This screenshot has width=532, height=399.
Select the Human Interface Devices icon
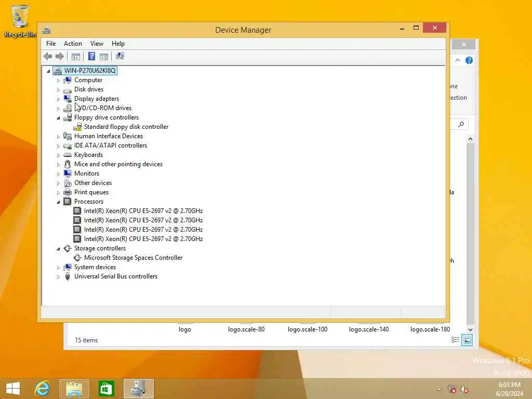(x=68, y=136)
